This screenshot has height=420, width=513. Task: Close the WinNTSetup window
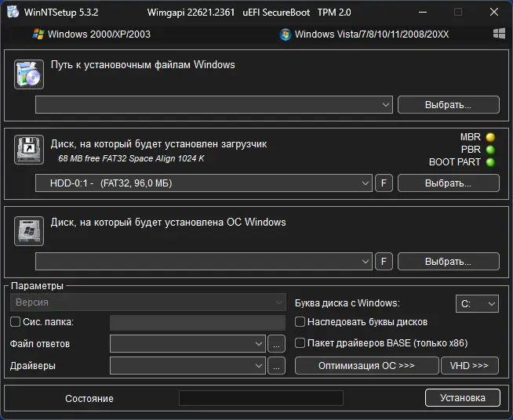pyautogui.click(x=494, y=12)
